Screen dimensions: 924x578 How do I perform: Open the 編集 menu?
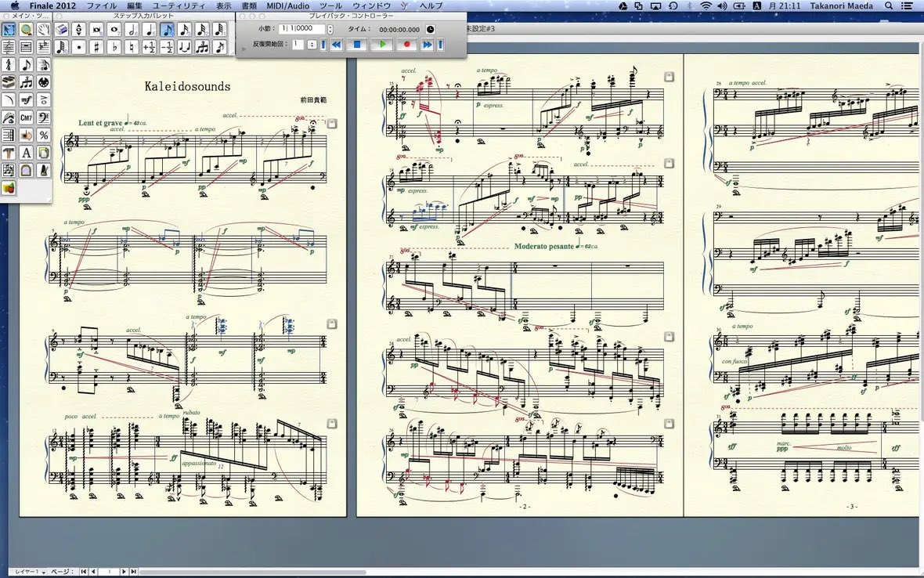pos(135,5)
